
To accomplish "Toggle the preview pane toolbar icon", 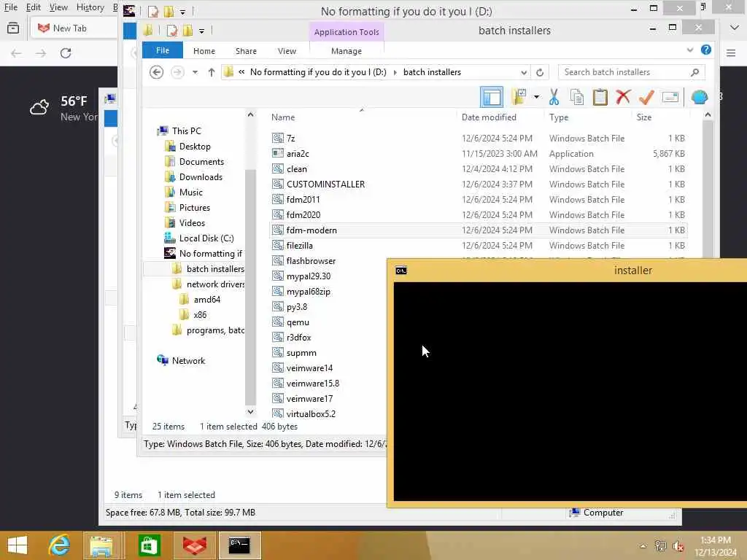I will pos(492,97).
